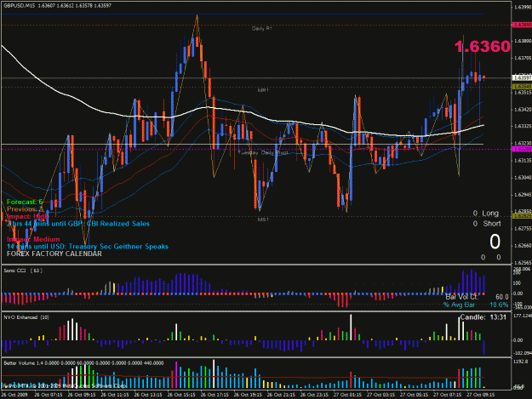Click the '26 Oct 07:15' time axis label
This screenshot has width=532, height=399.
tap(49, 395)
